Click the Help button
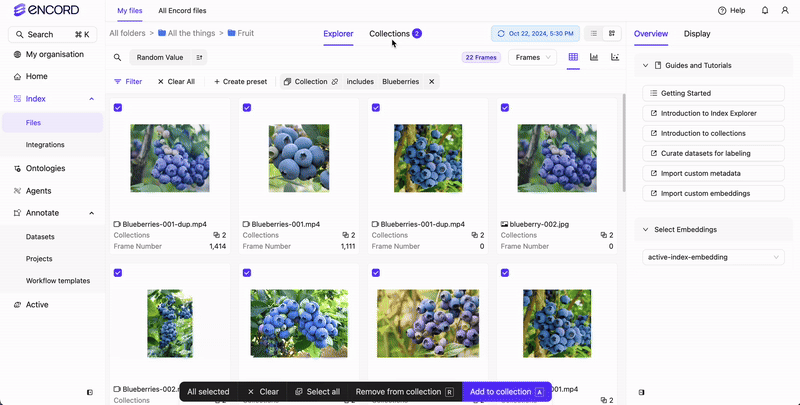Image resolution: width=800 pixels, height=405 pixels. click(731, 10)
